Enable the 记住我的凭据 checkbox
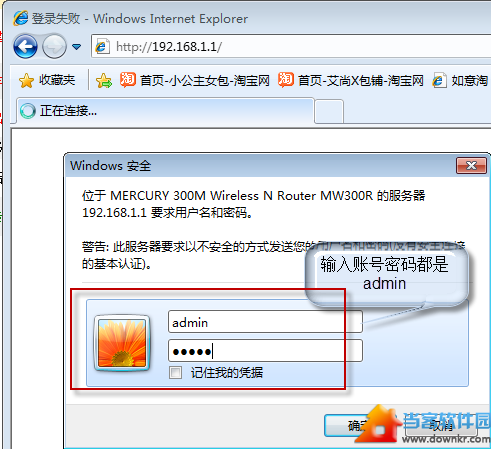Screen dimensions: 491x449 point(175,373)
